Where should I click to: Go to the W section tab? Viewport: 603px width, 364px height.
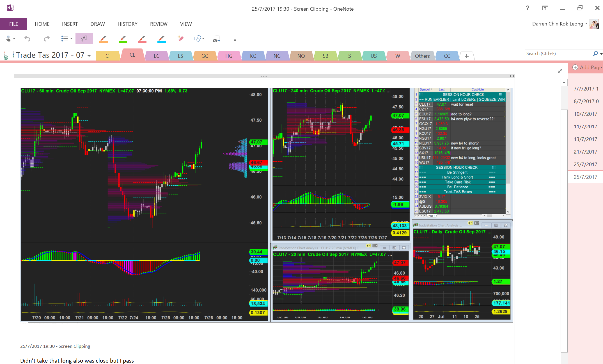pos(398,56)
